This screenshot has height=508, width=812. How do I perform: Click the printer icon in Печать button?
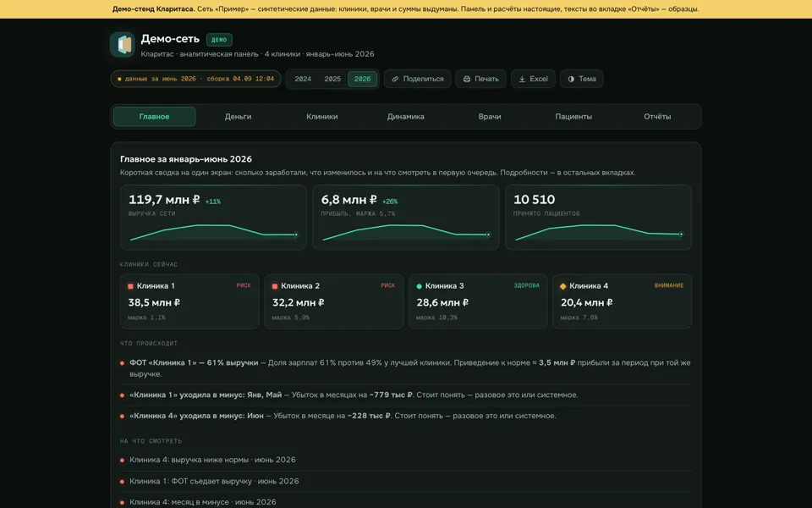[x=467, y=79]
